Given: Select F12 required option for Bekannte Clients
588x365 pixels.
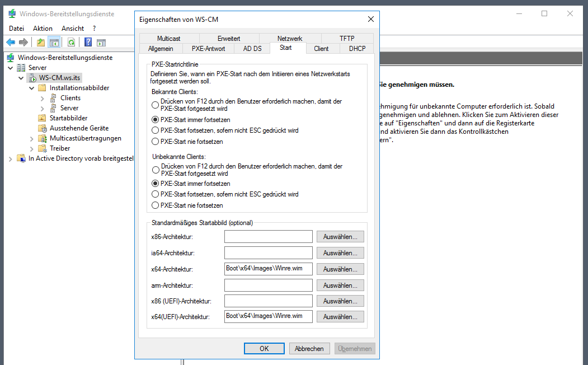Looking at the screenshot, I should pos(155,105).
